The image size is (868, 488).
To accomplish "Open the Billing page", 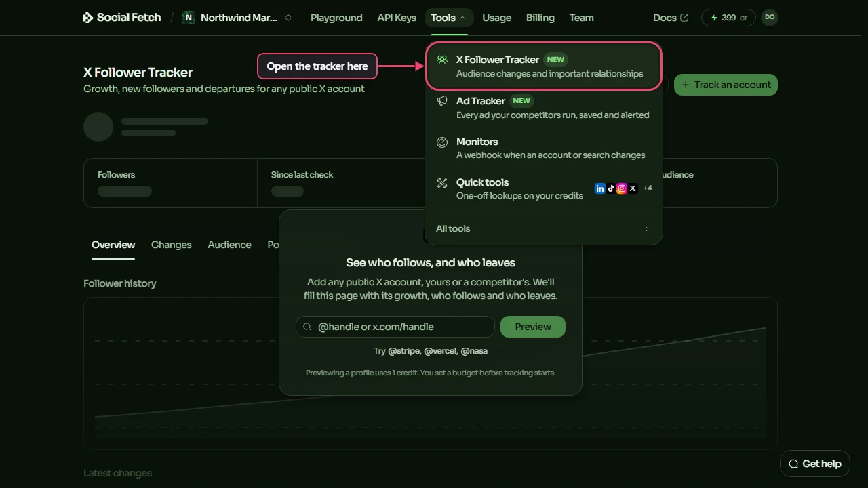I will [540, 18].
